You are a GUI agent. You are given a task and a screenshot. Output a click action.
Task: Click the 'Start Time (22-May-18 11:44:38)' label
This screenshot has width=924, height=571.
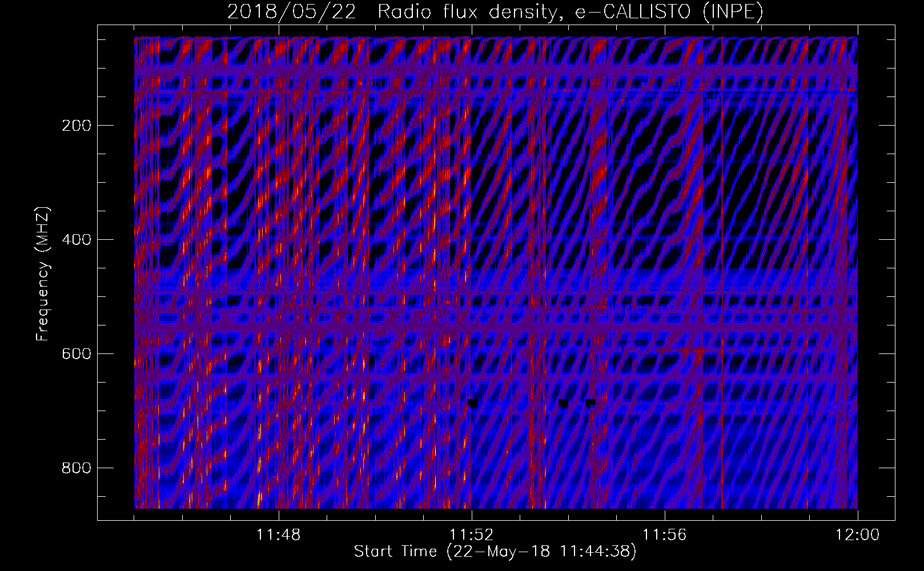click(x=495, y=552)
